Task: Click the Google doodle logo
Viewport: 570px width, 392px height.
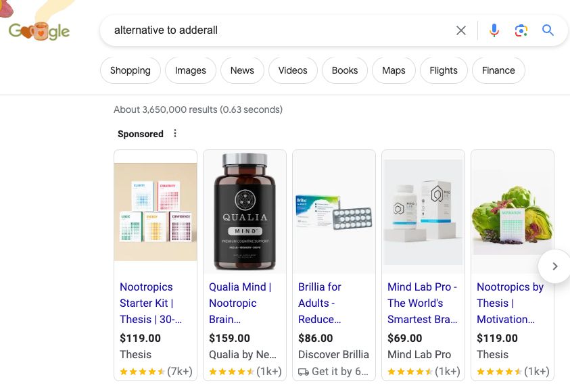Action: coord(39,30)
